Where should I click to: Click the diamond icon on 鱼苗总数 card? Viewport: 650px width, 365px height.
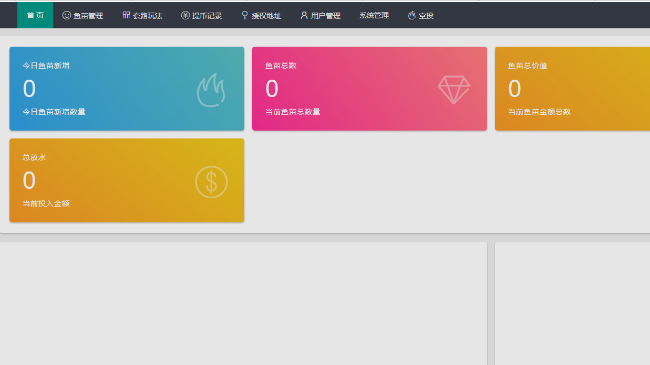click(x=454, y=89)
